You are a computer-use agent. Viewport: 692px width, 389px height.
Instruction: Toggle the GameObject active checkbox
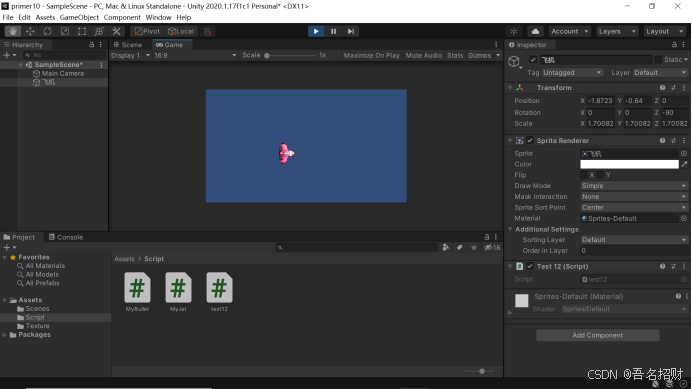coord(533,60)
